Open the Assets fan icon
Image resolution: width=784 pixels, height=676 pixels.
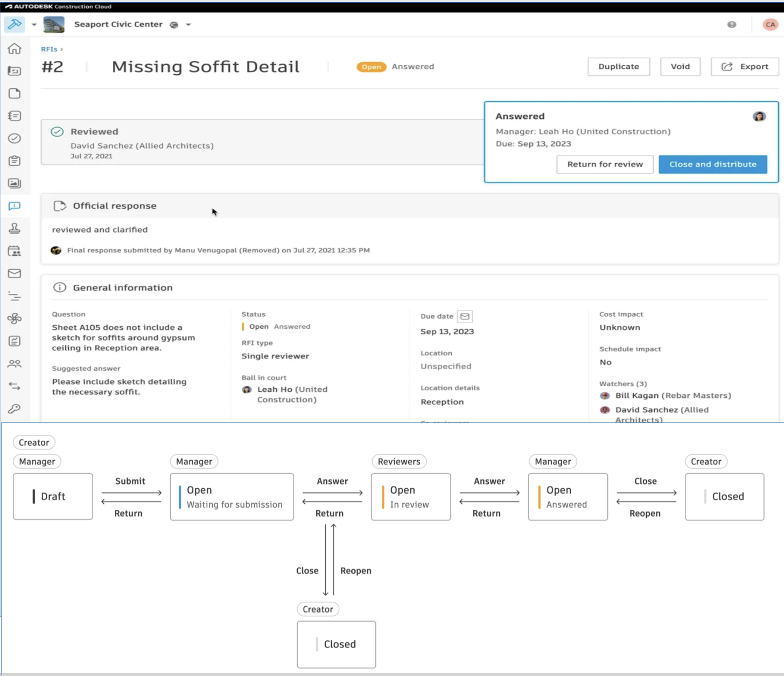(15, 318)
